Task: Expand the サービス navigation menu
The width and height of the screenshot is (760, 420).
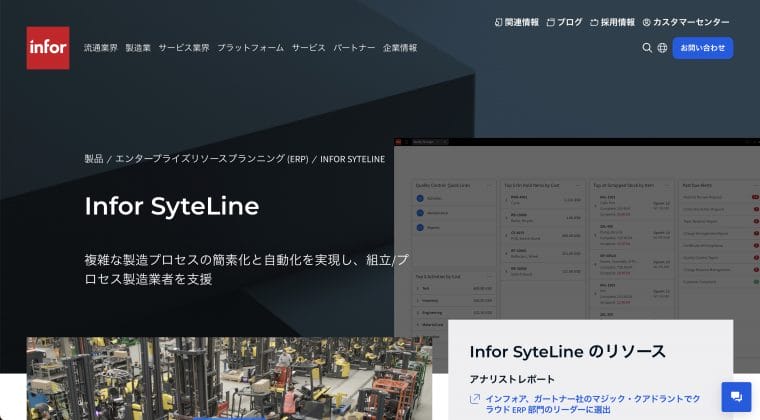Action: click(x=309, y=47)
